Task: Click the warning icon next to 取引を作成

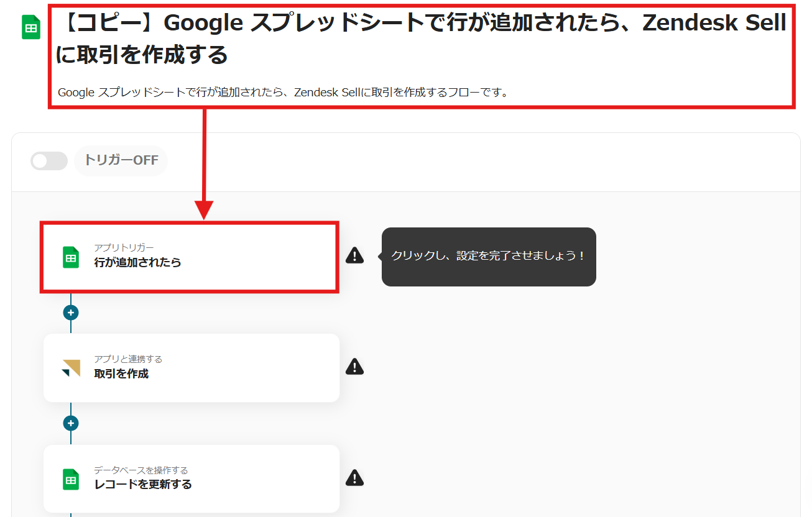Action: click(354, 367)
